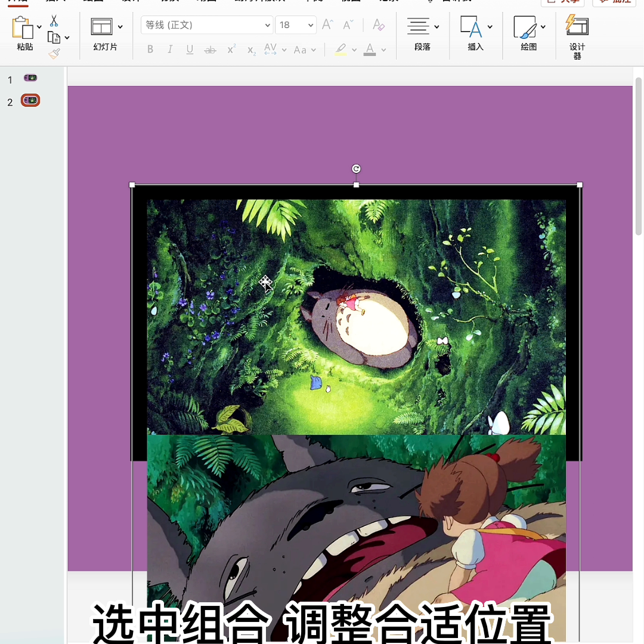Expand the Slides (幻灯片) dropdown arrow

coord(120,27)
